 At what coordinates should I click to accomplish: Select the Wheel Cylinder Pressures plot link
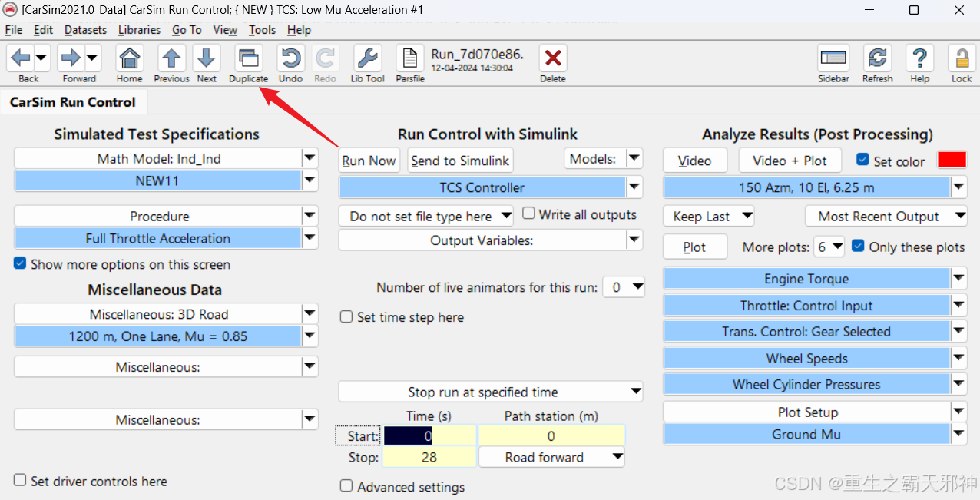806,384
